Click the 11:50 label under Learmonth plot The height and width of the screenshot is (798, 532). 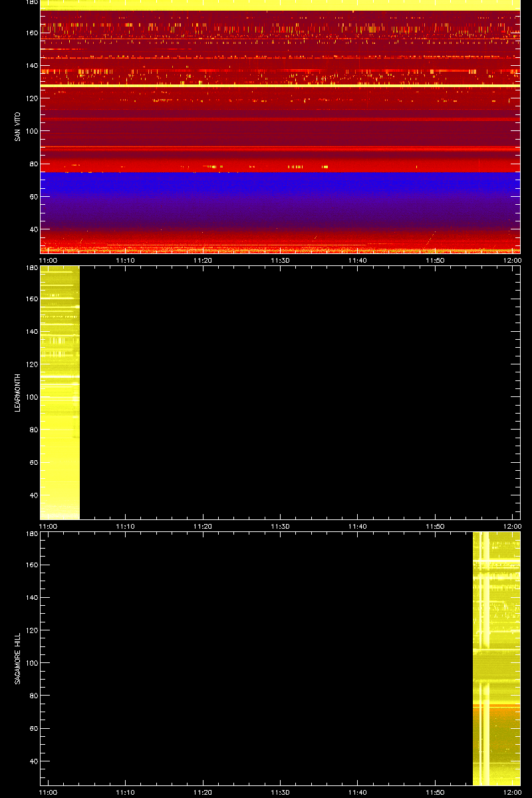435,526
